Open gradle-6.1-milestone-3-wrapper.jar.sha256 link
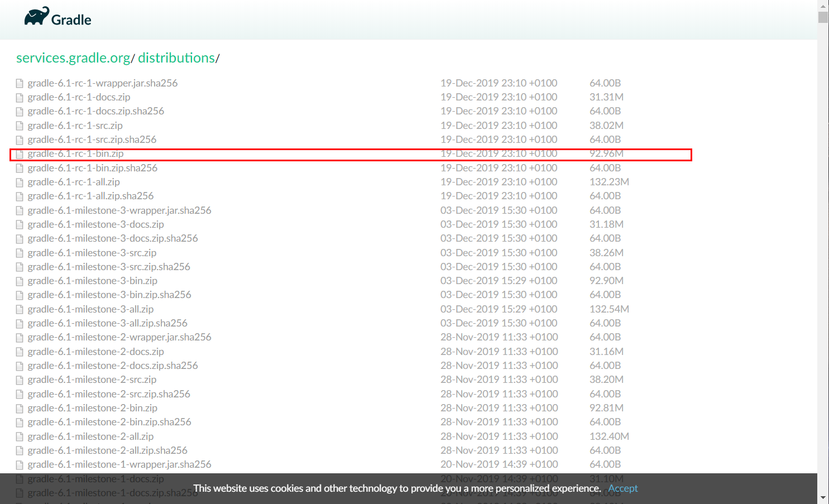The height and width of the screenshot is (504, 829). pos(119,210)
